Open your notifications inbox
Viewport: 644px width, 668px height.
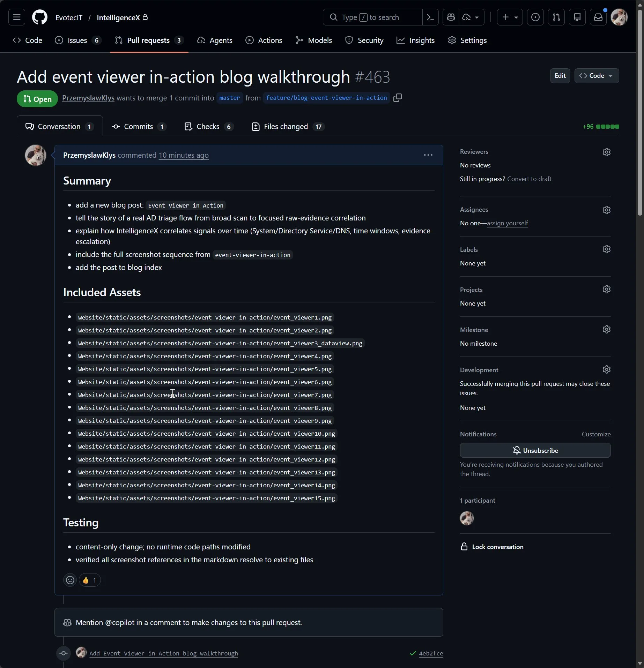598,17
